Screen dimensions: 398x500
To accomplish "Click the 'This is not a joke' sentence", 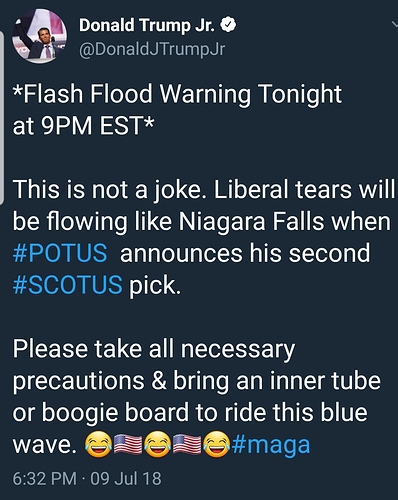I will 108,190.
